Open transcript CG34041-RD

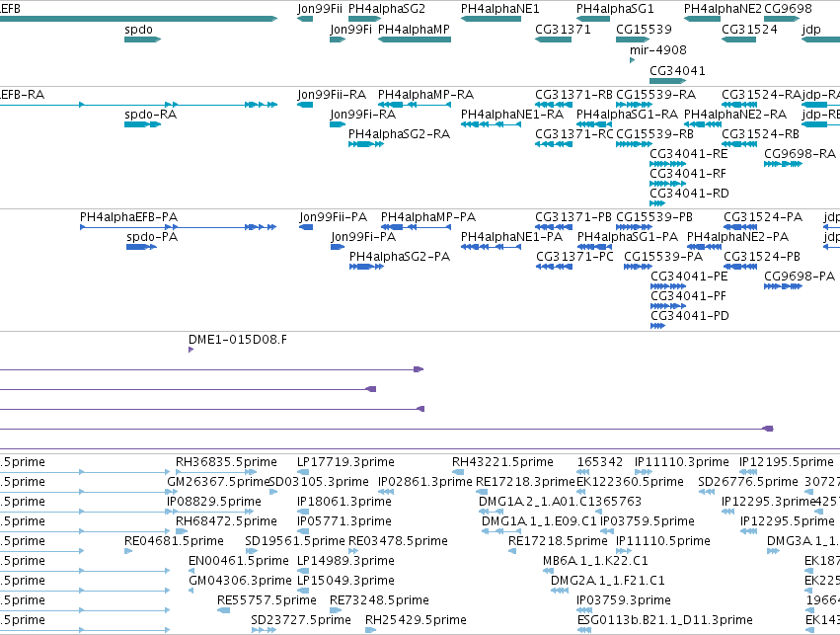(x=657, y=203)
